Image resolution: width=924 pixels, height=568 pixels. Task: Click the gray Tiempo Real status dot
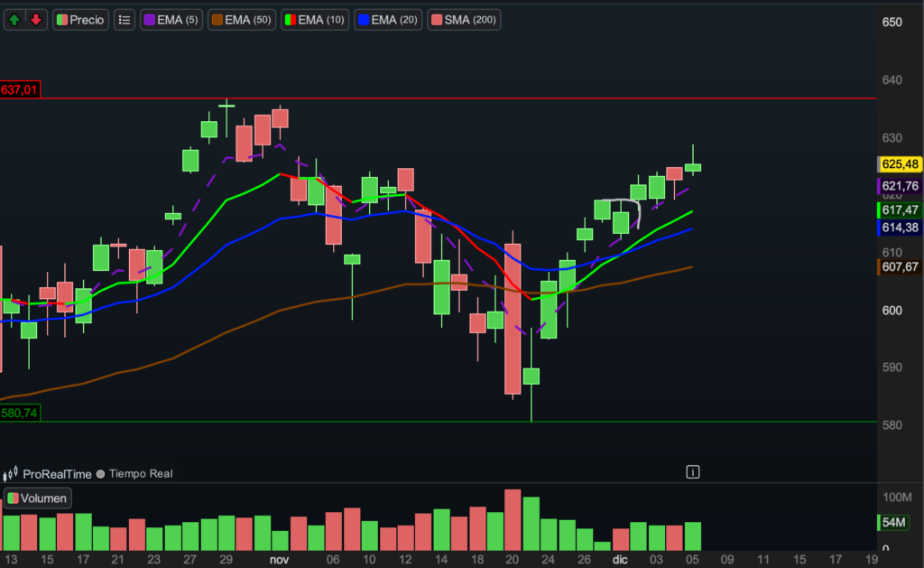click(100, 473)
